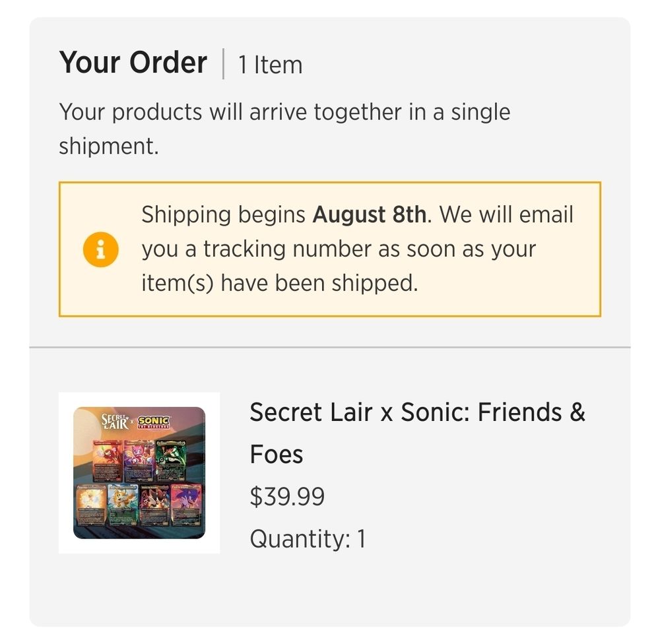Viewport: 660px width, 644px height.
Task: Click the green-framed card in top row
Action: [172, 460]
